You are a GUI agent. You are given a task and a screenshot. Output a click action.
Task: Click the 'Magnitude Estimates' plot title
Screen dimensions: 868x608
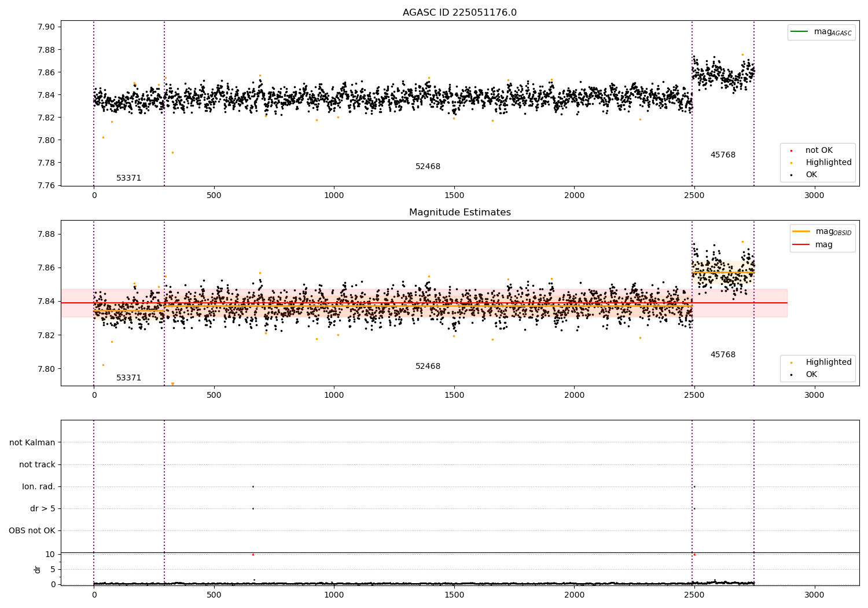(x=459, y=213)
